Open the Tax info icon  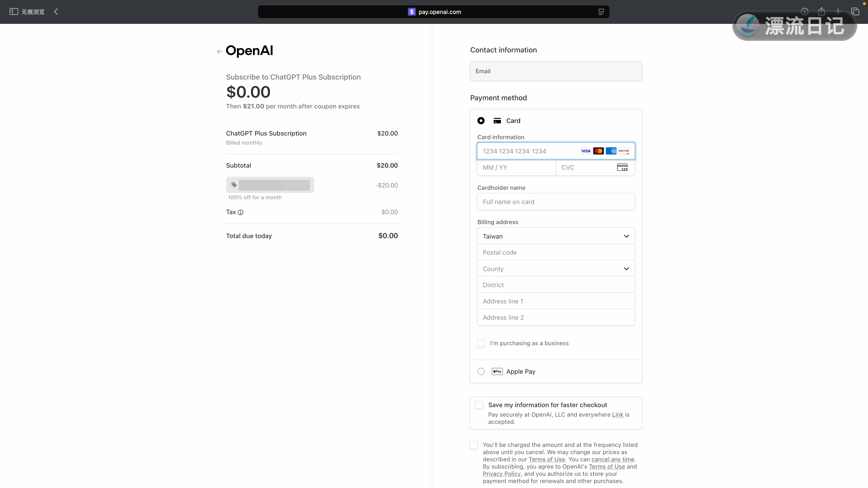[241, 212]
